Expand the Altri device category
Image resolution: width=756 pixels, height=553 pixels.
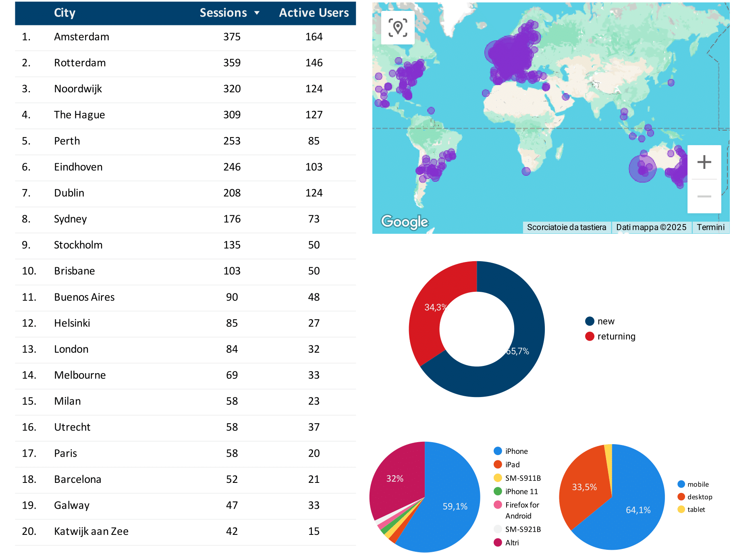[x=498, y=543]
